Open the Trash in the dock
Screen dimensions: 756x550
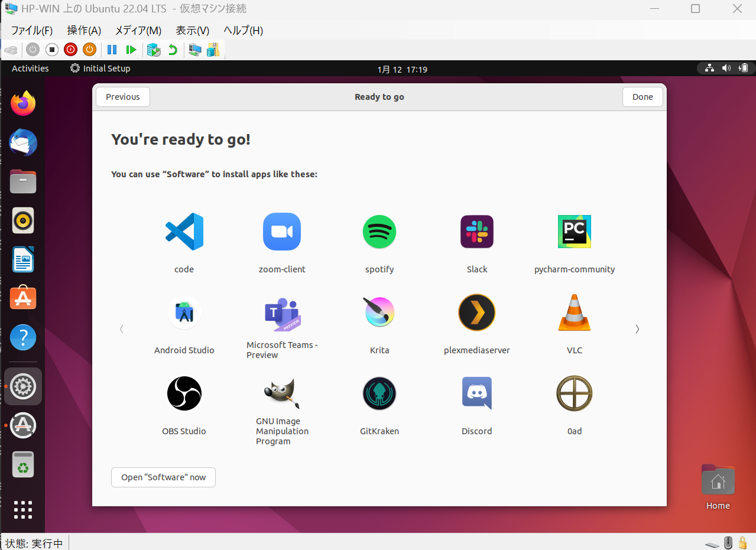tap(23, 464)
